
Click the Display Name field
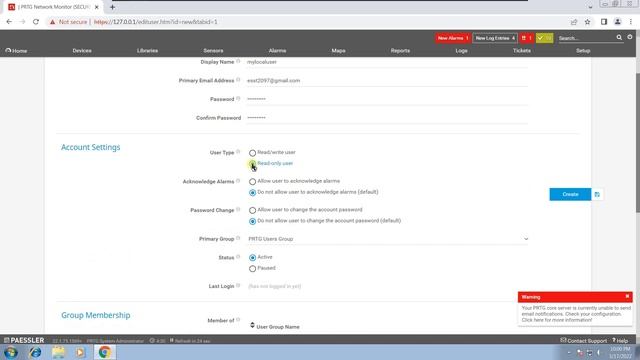pos(387,62)
